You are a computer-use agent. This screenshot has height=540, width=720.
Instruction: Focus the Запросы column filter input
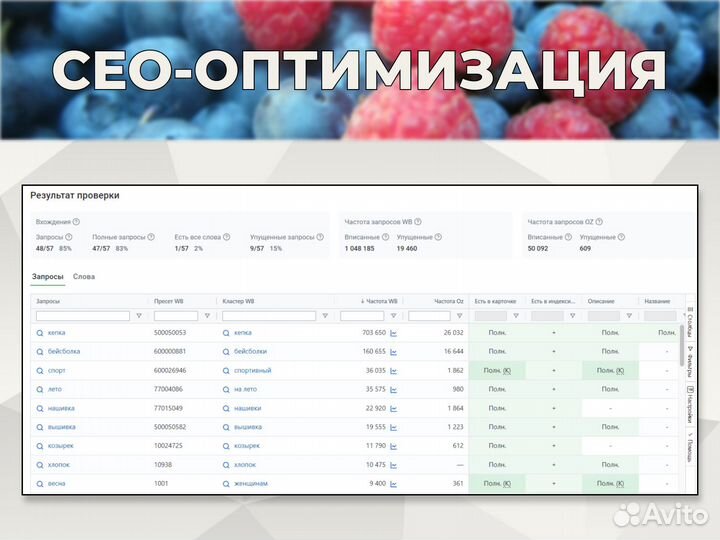click(x=83, y=316)
